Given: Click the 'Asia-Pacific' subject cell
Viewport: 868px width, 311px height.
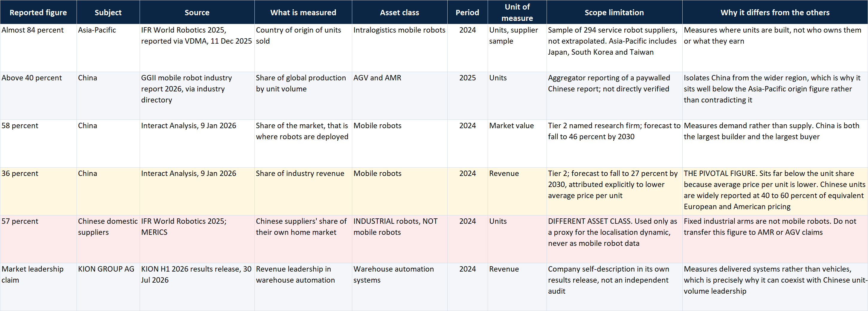Looking at the screenshot, I should [x=108, y=48].
